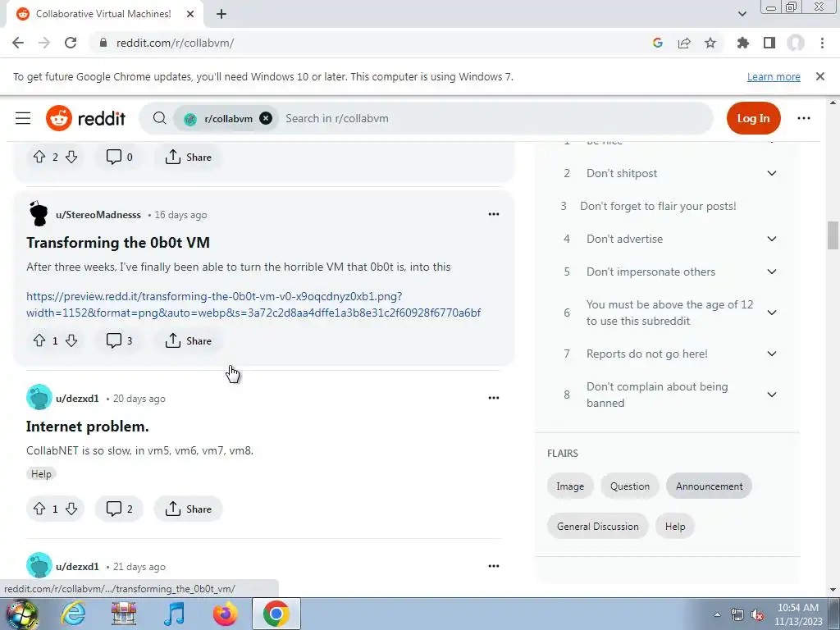Click the page vertical scrollbar thumb

(832, 235)
